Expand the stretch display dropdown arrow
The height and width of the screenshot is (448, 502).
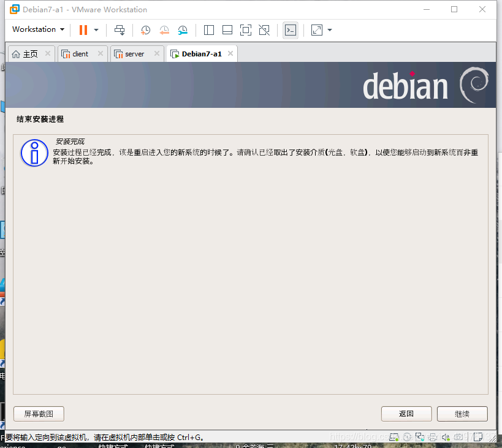[x=330, y=31]
